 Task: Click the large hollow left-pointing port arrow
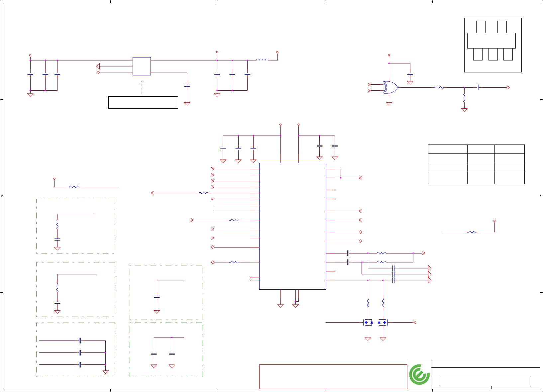(98, 66)
